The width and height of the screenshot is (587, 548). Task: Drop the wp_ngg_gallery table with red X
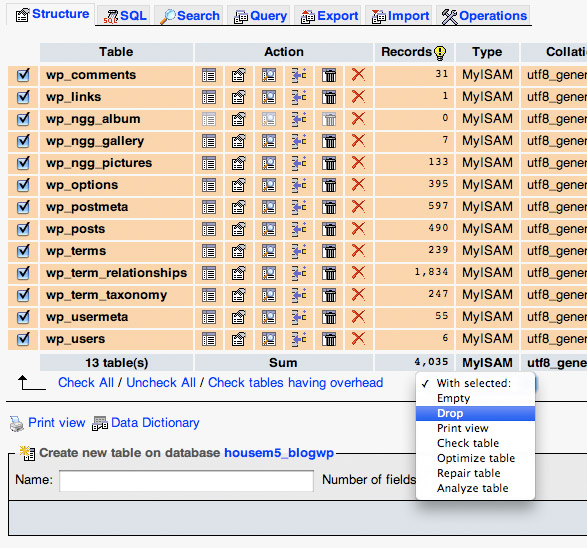click(x=358, y=141)
